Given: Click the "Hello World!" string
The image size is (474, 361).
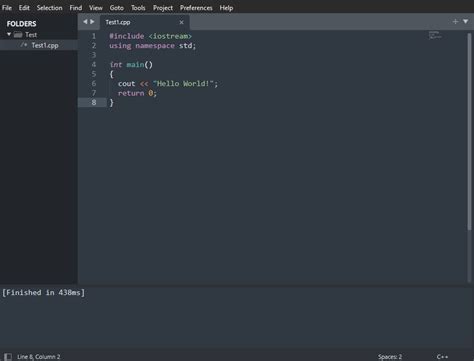Looking at the screenshot, I should coord(183,84).
